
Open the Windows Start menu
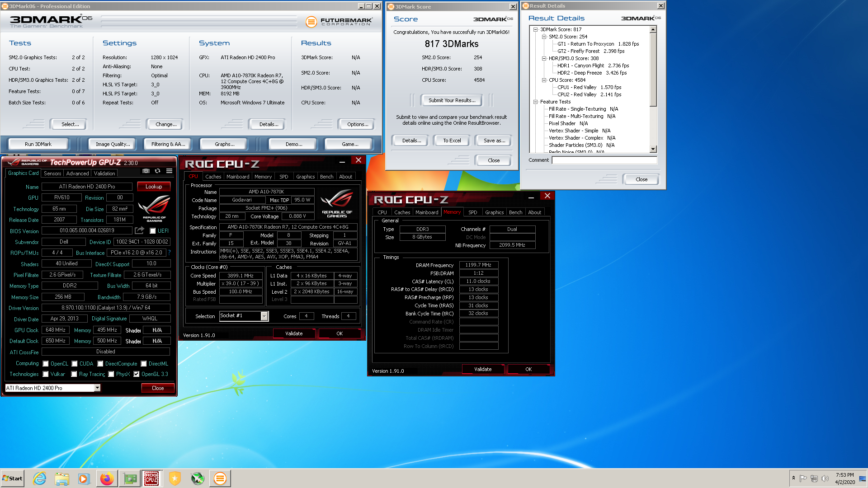13,479
